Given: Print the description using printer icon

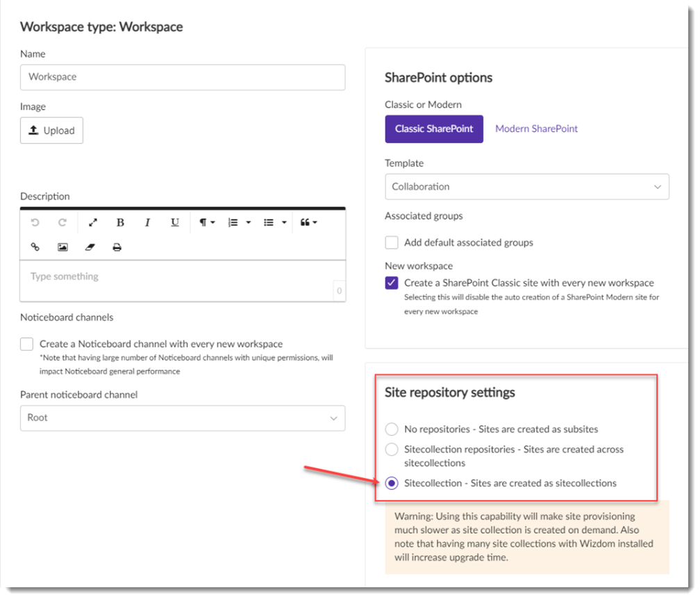Looking at the screenshot, I should pos(117,247).
